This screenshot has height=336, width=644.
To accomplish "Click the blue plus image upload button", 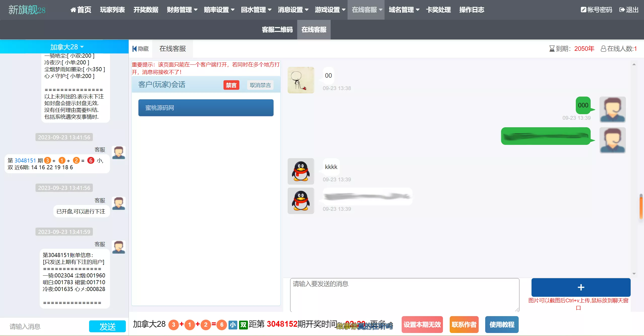I will [581, 287].
